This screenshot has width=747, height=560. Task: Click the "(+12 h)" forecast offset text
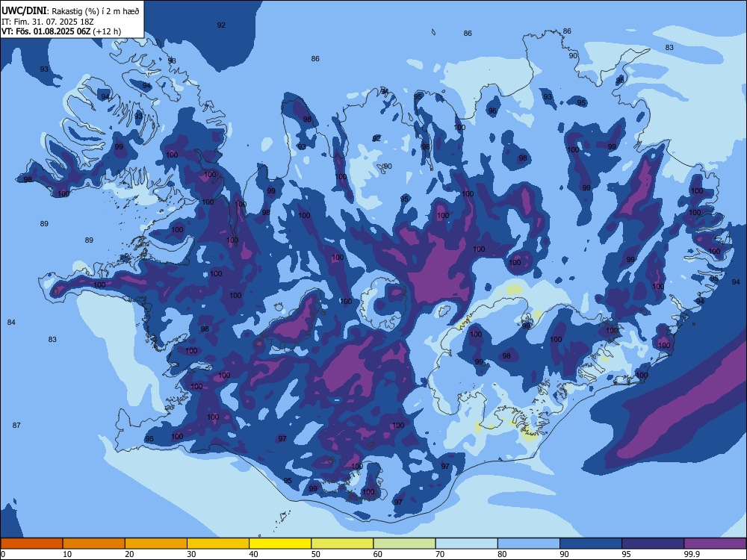(x=107, y=31)
